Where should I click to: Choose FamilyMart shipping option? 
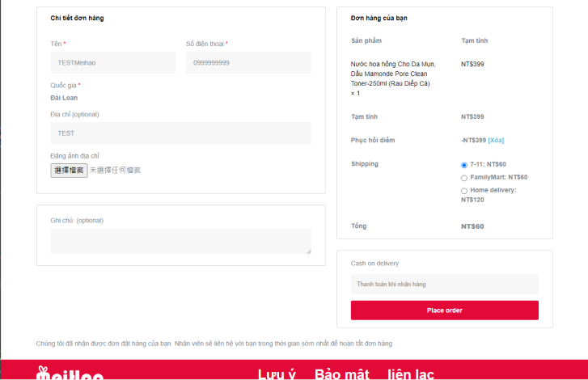(464, 178)
